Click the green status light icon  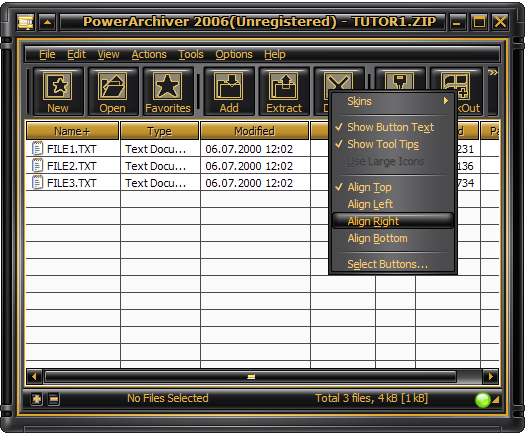point(482,400)
